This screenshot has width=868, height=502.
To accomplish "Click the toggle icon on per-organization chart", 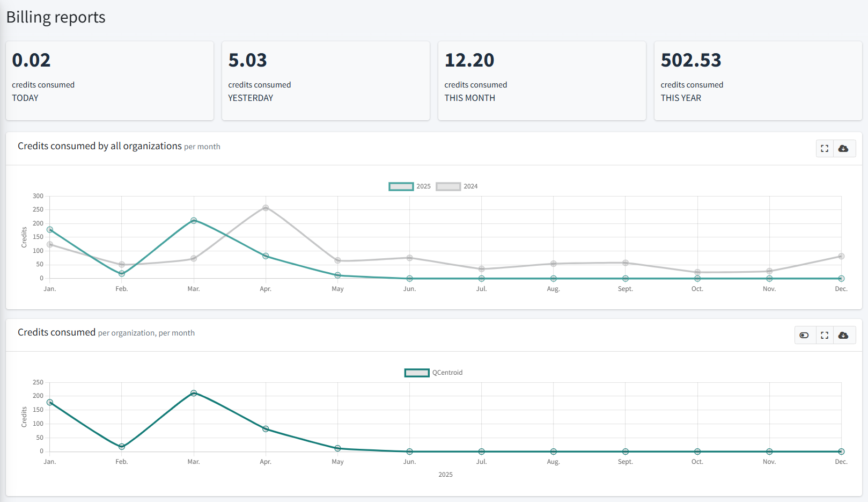I will tap(804, 336).
